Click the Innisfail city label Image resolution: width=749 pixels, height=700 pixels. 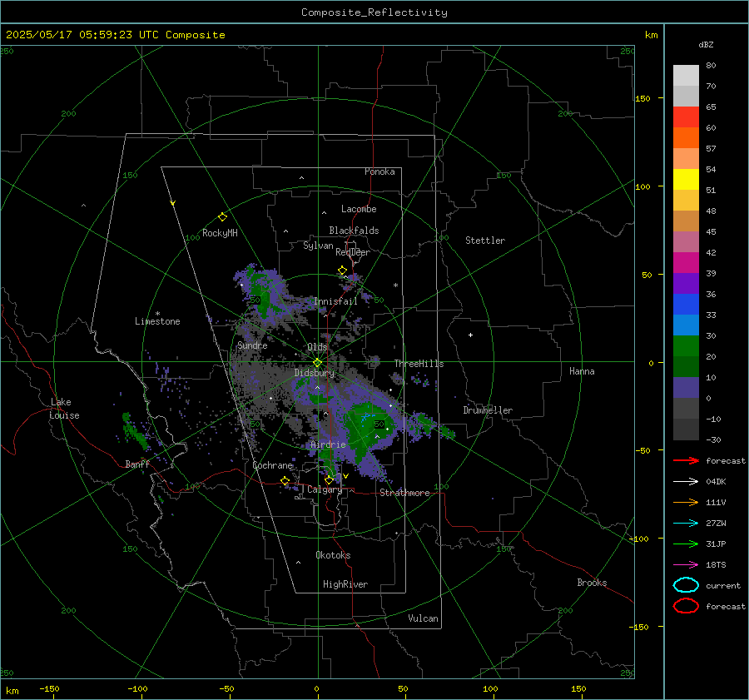pyautogui.click(x=336, y=301)
